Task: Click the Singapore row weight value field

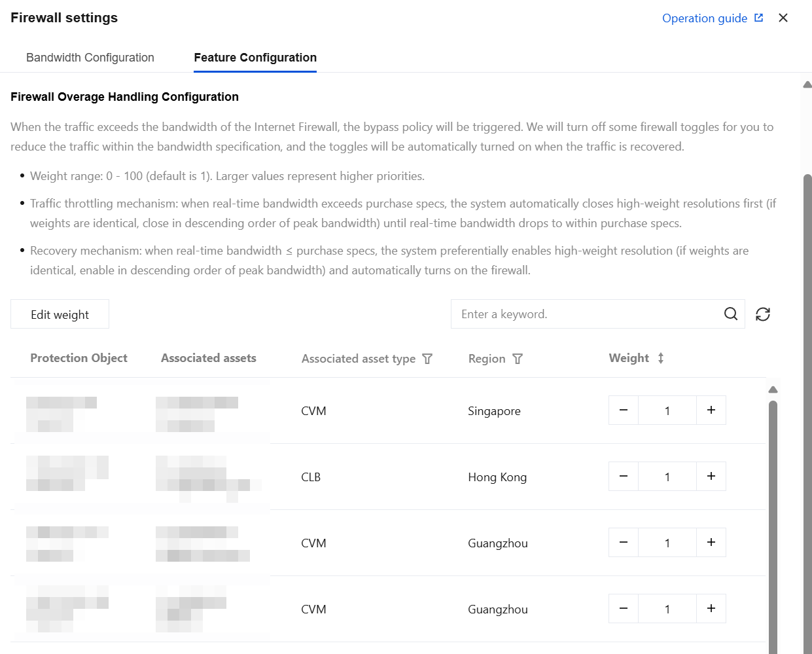Action: (667, 410)
